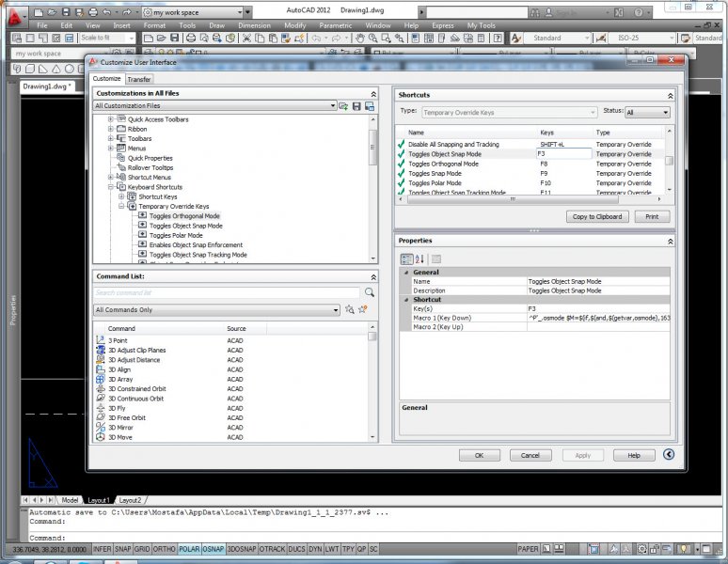Viewport: 728px width, 564px height.
Task: Sort properties alphabetically icon
Action: click(419, 258)
